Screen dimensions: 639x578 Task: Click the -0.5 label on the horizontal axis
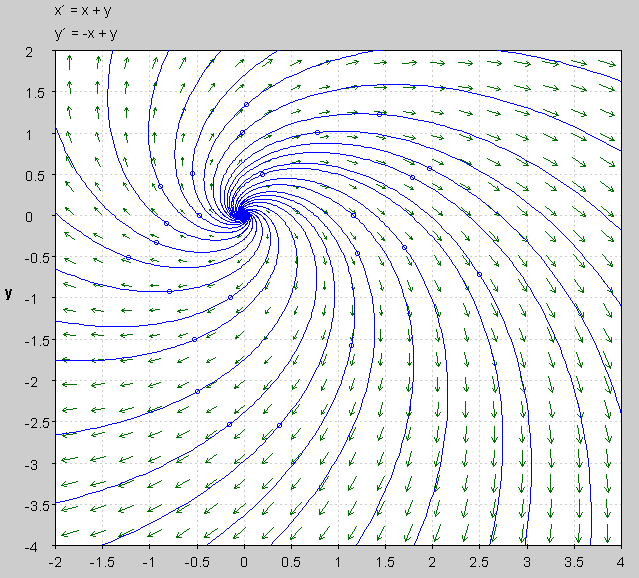196,563
